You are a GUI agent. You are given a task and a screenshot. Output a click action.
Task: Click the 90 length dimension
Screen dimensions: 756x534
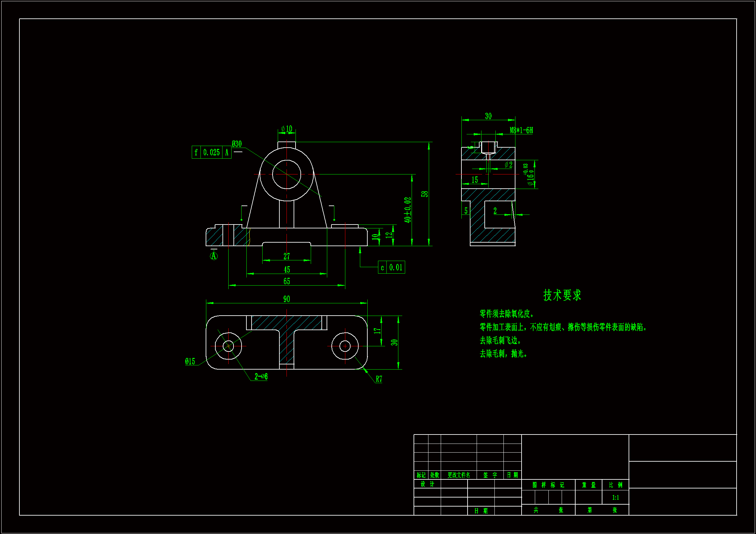tap(286, 299)
